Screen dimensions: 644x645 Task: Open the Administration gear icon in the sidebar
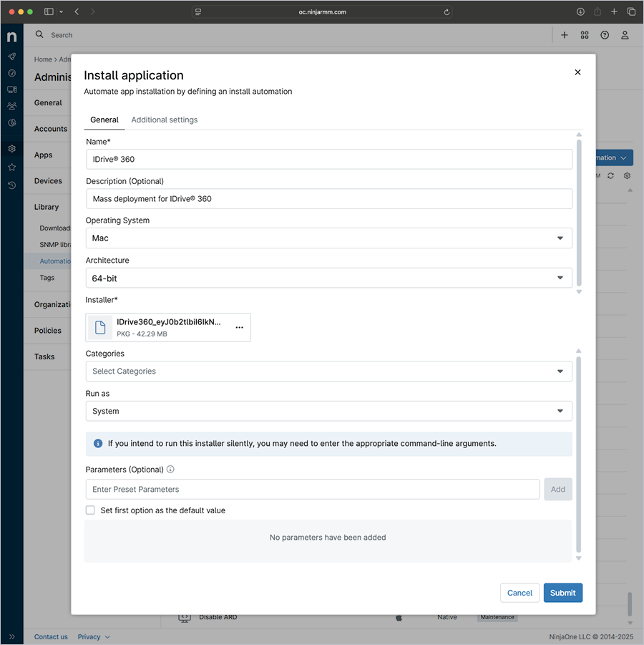11,149
